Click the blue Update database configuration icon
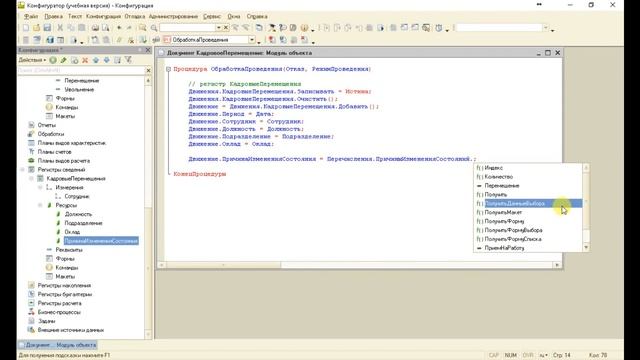Viewport: 640px width, 360px height. pos(50,40)
